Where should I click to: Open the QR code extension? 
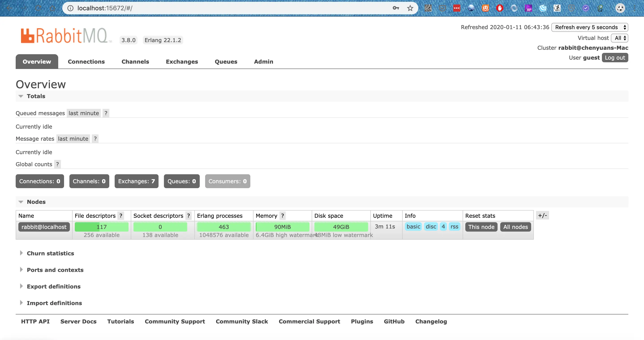[x=428, y=8]
